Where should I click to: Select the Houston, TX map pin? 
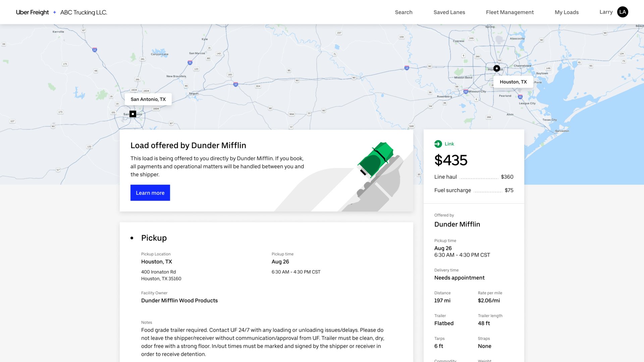[x=497, y=68]
